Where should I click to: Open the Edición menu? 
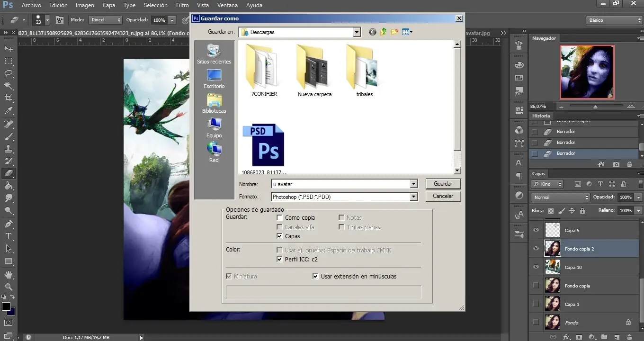click(x=58, y=5)
